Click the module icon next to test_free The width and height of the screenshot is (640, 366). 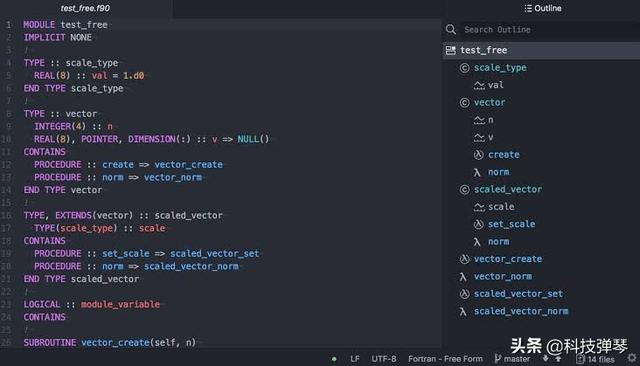[451, 50]
